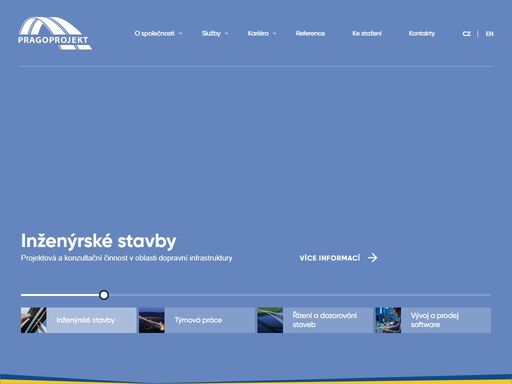Image resolution: width=512 pixels, height=384 pixels.
Task: Click the Pragoprojekt logo
Action: pyautogui.click(x=55, y=33)
